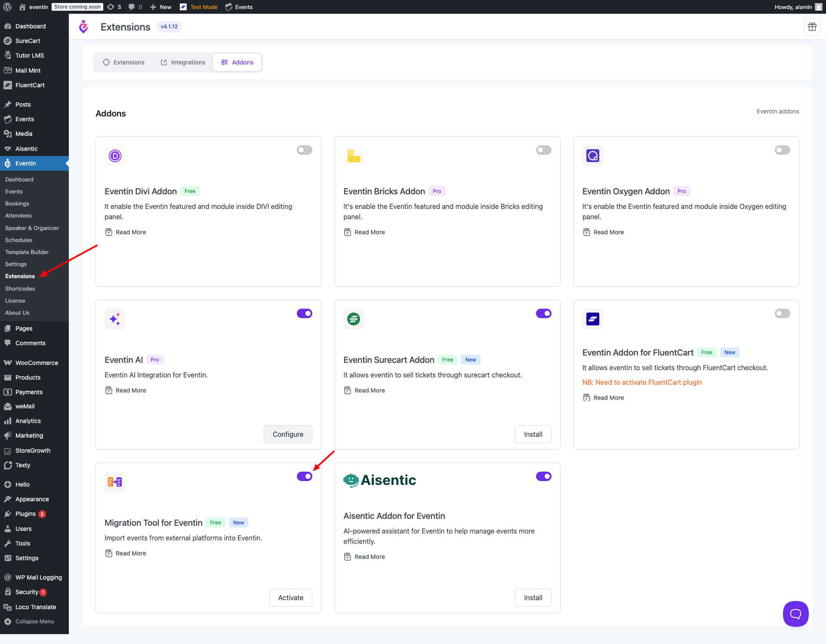Open Tutor LMS in the sidebar

click(34, 55)
